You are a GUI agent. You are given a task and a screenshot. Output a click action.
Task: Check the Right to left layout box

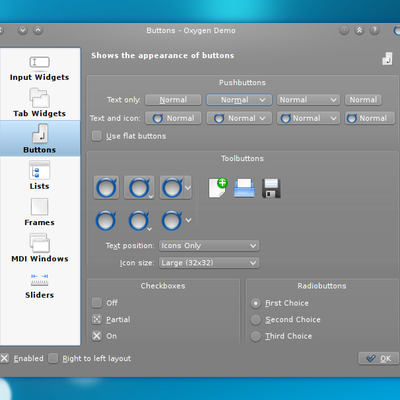(x=53, y=358)
